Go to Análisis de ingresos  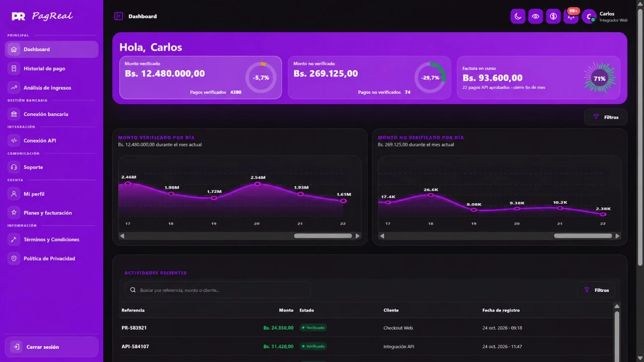[51, 87]
